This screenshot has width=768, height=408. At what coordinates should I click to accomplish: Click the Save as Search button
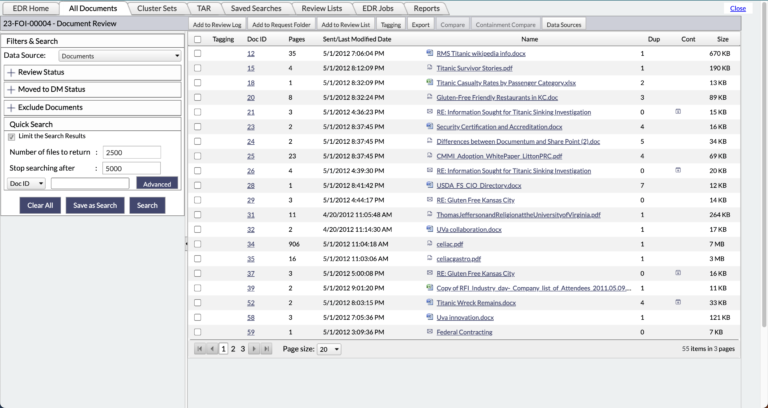pos(95,205)
